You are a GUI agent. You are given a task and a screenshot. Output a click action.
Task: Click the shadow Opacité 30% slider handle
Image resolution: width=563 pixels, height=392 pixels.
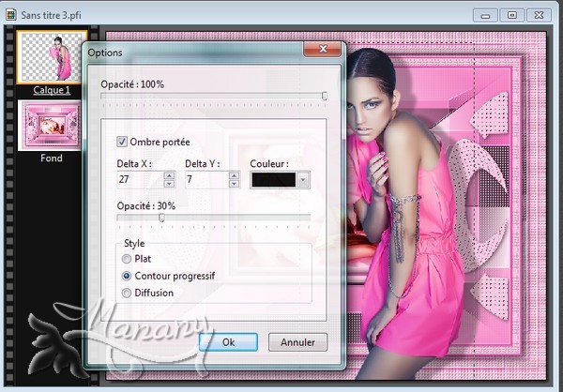pos(162,218)
